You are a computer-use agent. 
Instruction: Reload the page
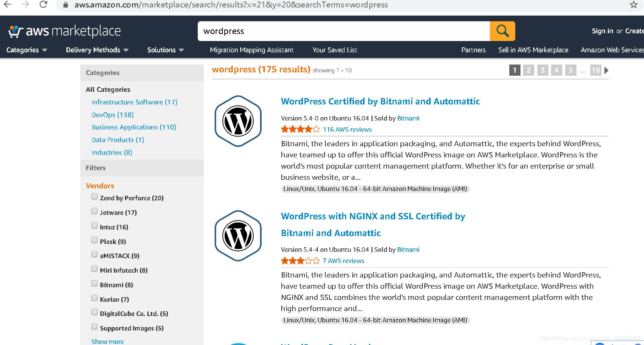point(43,4)
